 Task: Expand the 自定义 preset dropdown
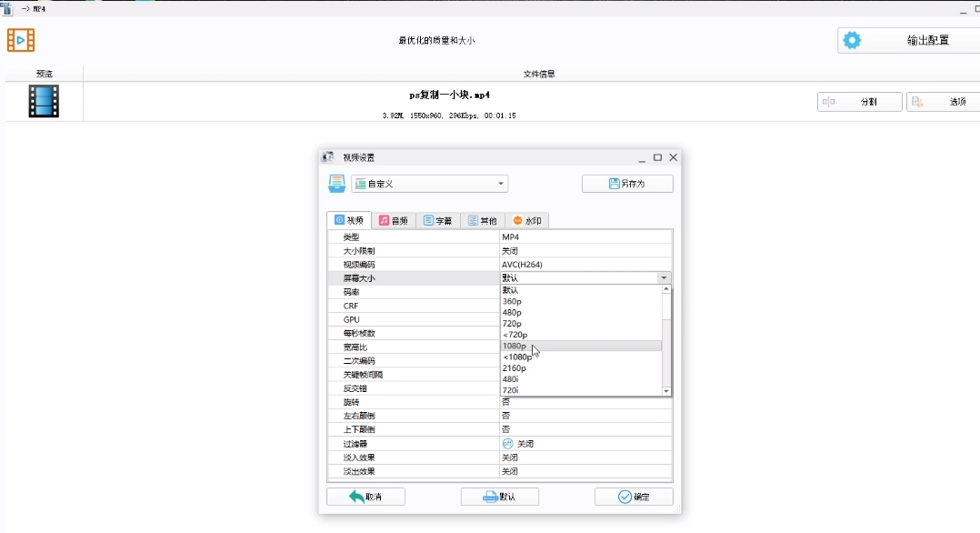[501, 184]
